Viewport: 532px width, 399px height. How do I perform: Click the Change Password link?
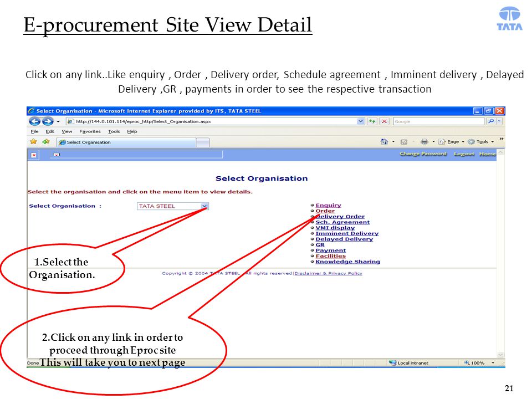pos(423,154)
